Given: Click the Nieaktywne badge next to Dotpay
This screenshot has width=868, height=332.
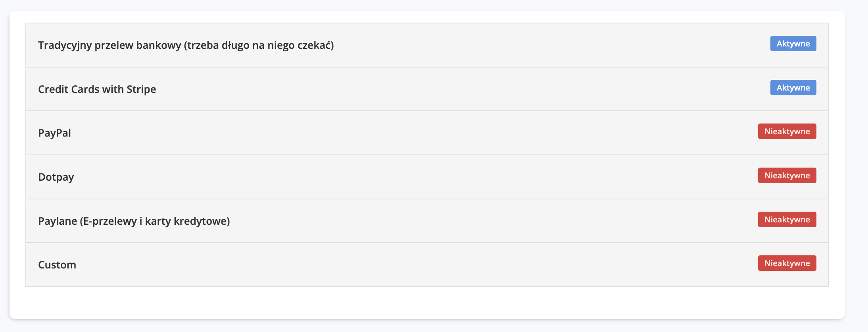Looking at the screenshot, I should tap(787, 176).
